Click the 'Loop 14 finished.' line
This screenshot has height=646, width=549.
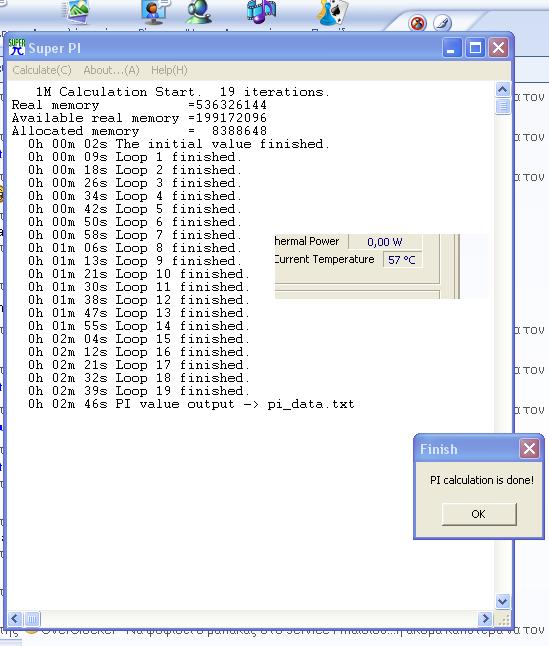(x=139, y=326)
